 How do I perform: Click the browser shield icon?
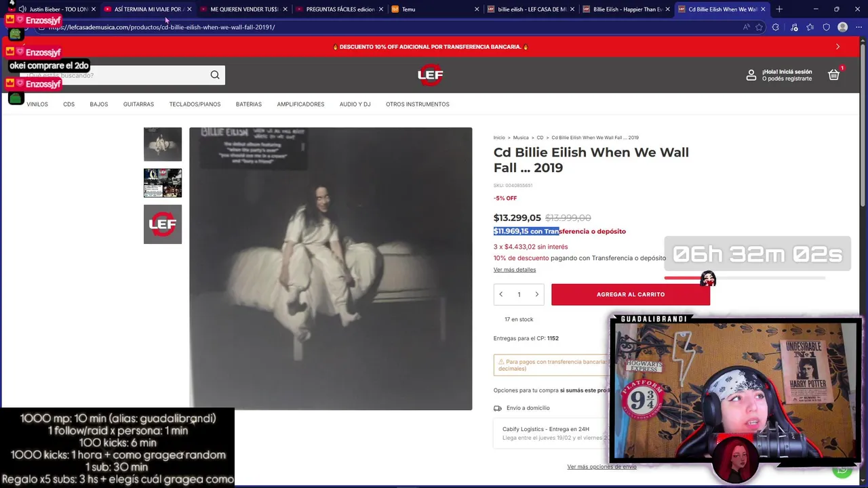827,27
